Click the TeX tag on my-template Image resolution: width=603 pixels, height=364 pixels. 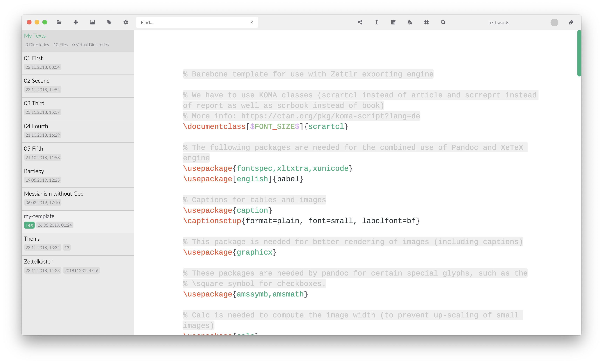coord(29,225)
